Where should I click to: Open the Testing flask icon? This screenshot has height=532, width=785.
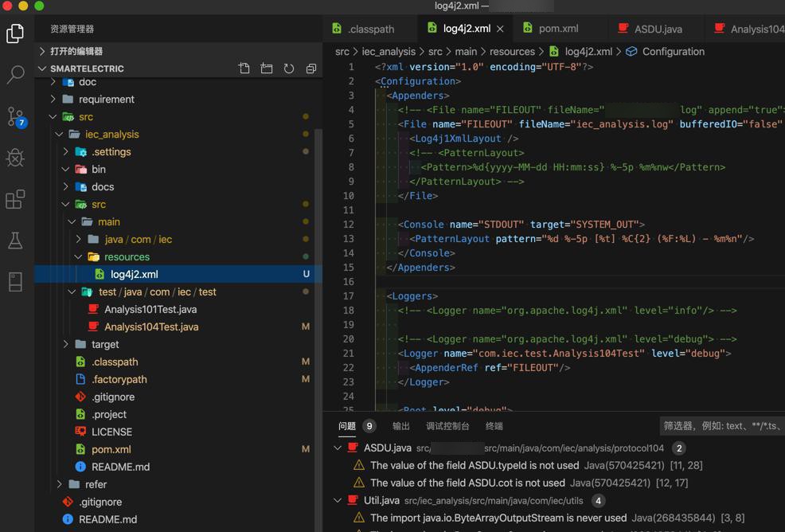pos(15,241)
